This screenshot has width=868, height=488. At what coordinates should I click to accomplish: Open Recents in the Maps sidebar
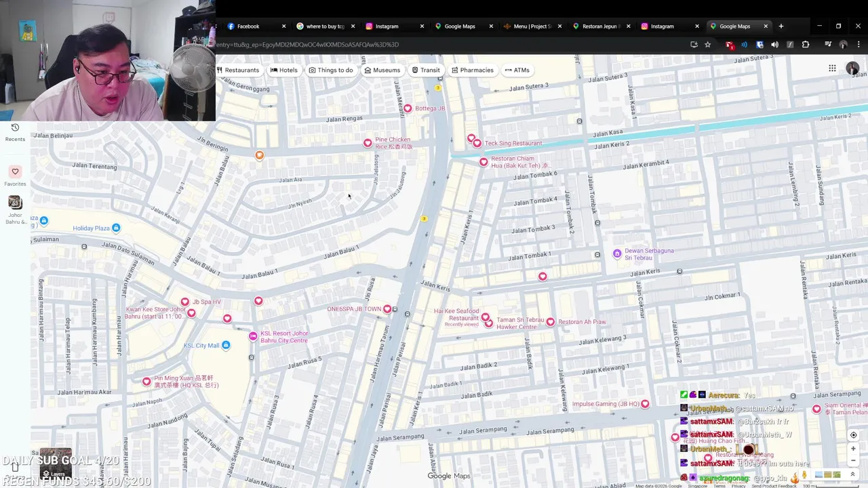point(15,132)
